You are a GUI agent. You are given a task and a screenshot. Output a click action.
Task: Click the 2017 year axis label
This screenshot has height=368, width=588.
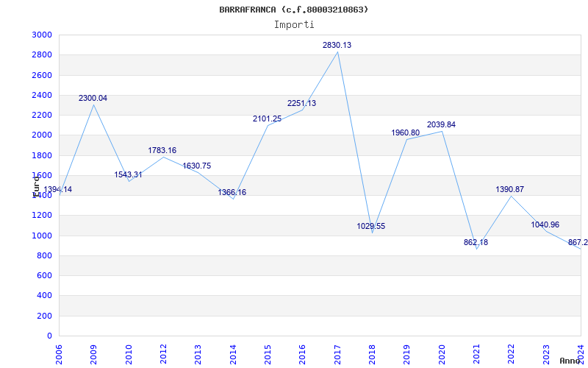(337, 355)
